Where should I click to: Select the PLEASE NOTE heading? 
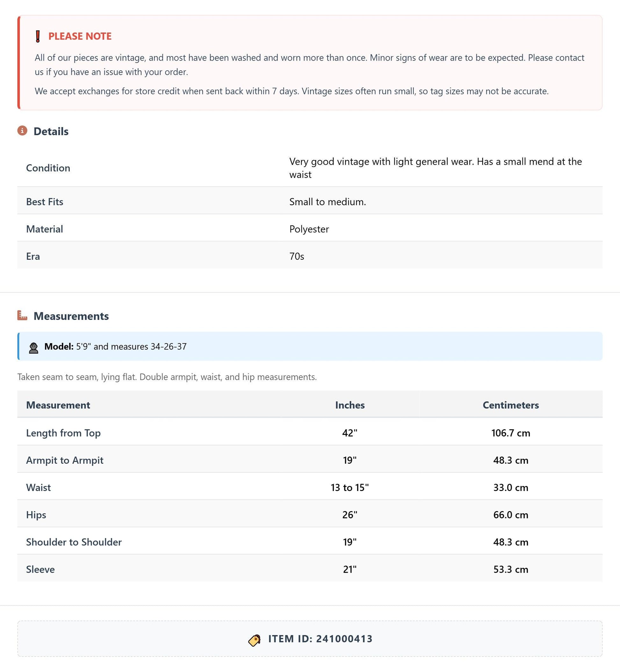pyautogui.click(x=80, y=36)
